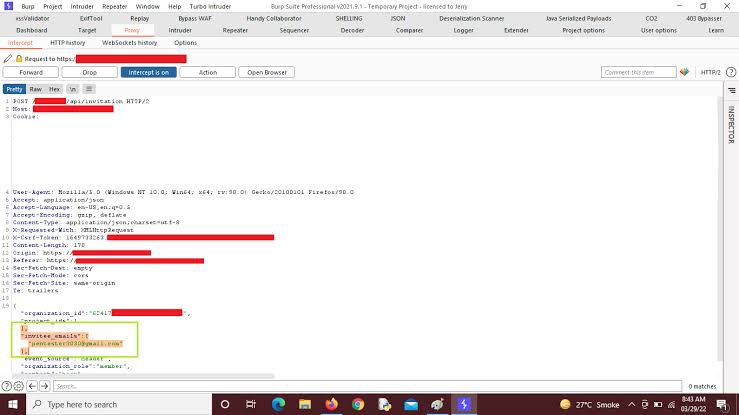This screenshot has height=415, width=739.
Task: Open the message editor hamburger menu
Action: pos(89,89)
